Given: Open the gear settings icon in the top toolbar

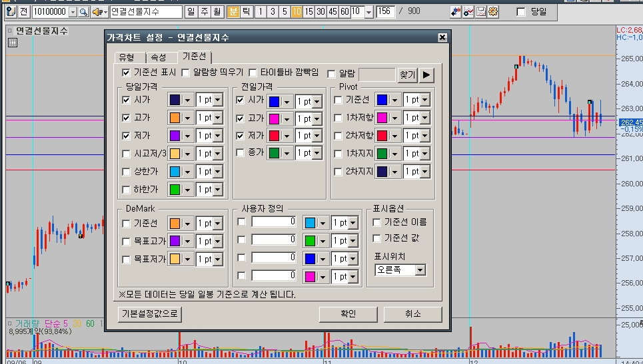Looking at the screenshot, I should pos(494,12).
